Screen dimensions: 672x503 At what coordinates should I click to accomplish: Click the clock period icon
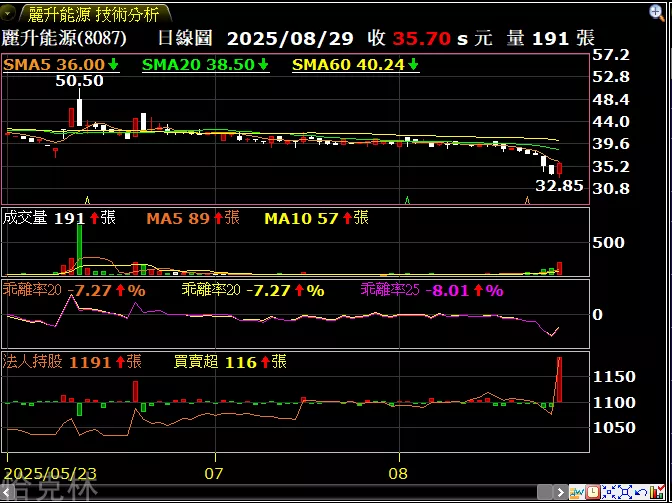coord(593,491)
